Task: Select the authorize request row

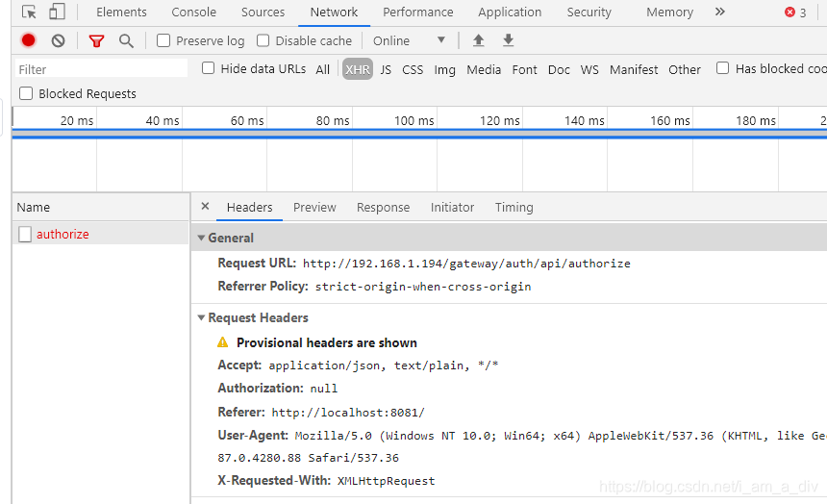Action: pos(100,234)
